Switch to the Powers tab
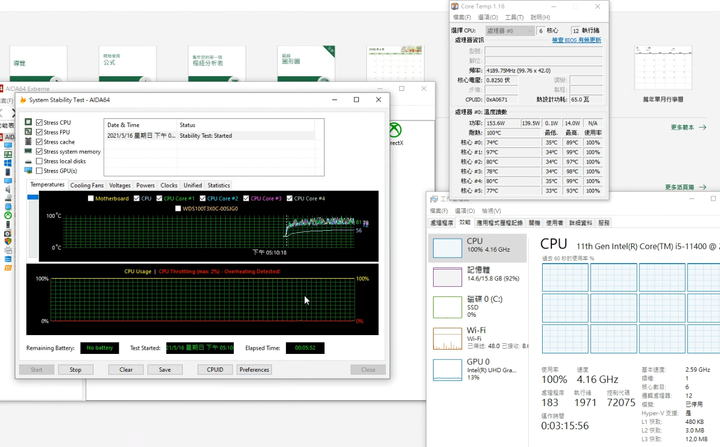 click(x=146, y=185)
